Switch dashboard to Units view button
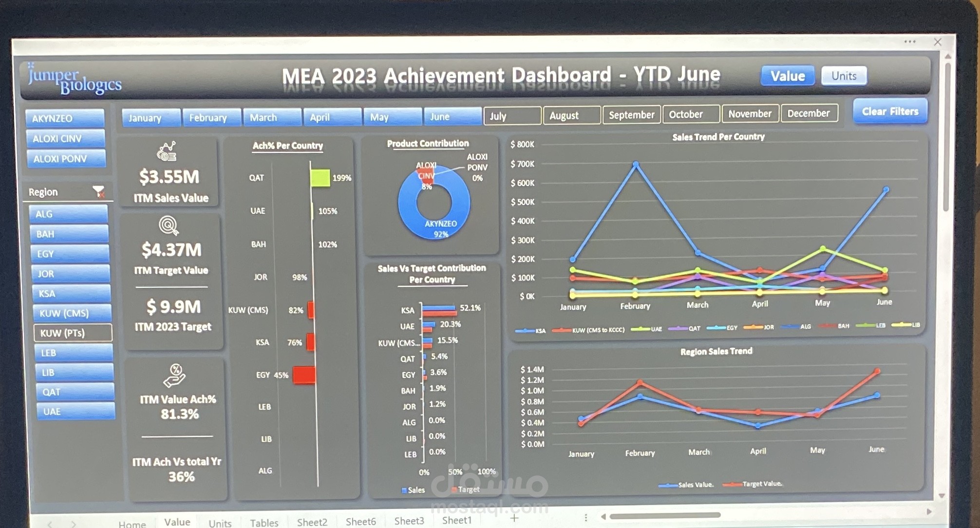980x528 pixels. (x=844, y=76)
